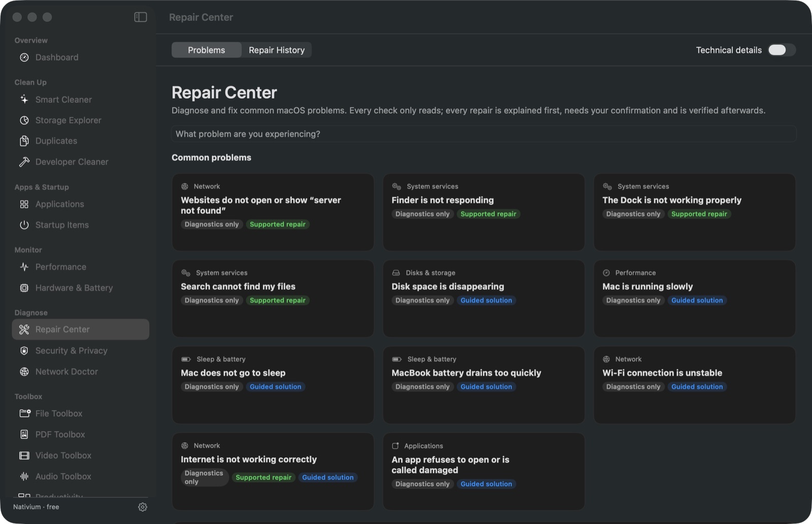Click the Common problems heading

click(211, 157)
